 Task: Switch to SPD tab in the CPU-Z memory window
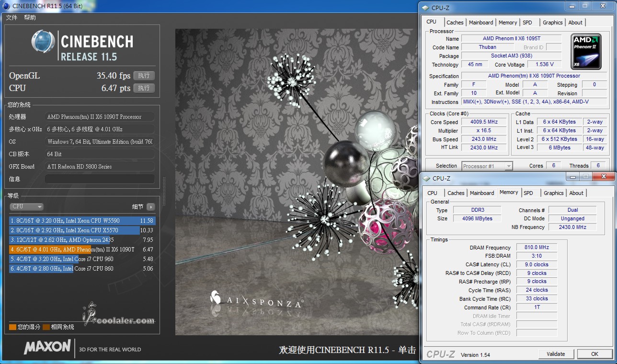coord(528,193)
